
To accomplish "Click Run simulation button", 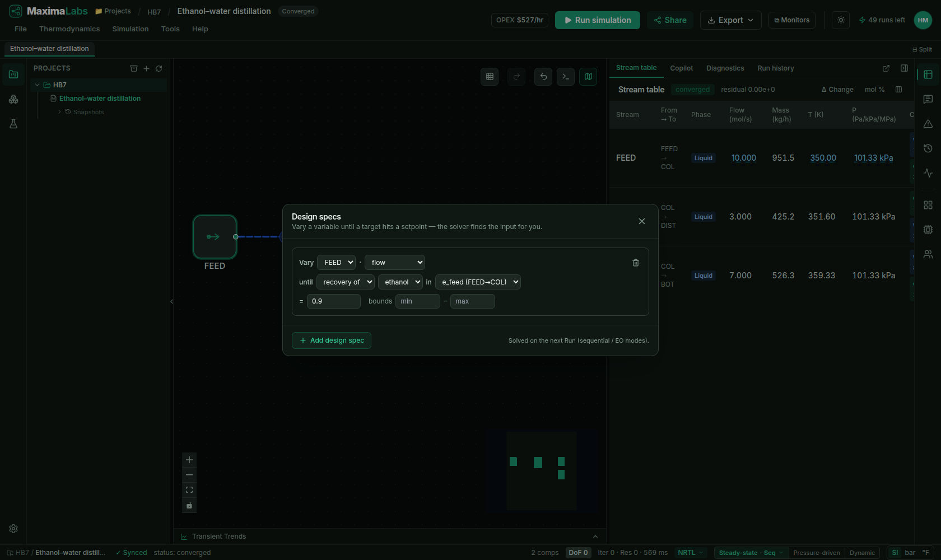I will tap(598, 20).
